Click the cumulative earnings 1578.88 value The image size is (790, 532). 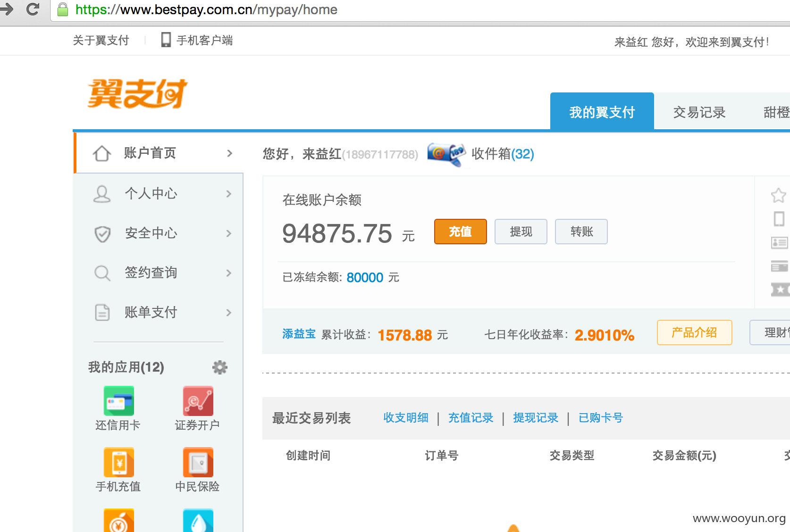click(x=405, y=335)
